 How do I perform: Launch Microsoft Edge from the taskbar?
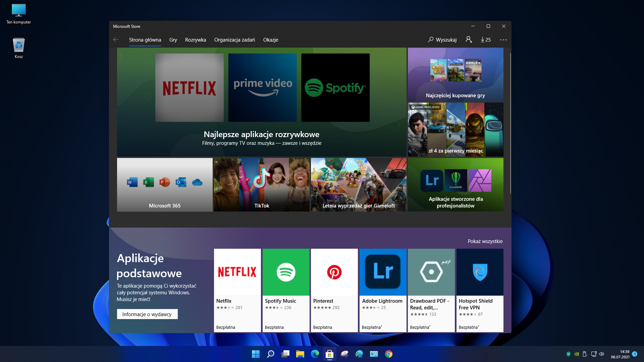pyautogui.click(x=315, y=354)
